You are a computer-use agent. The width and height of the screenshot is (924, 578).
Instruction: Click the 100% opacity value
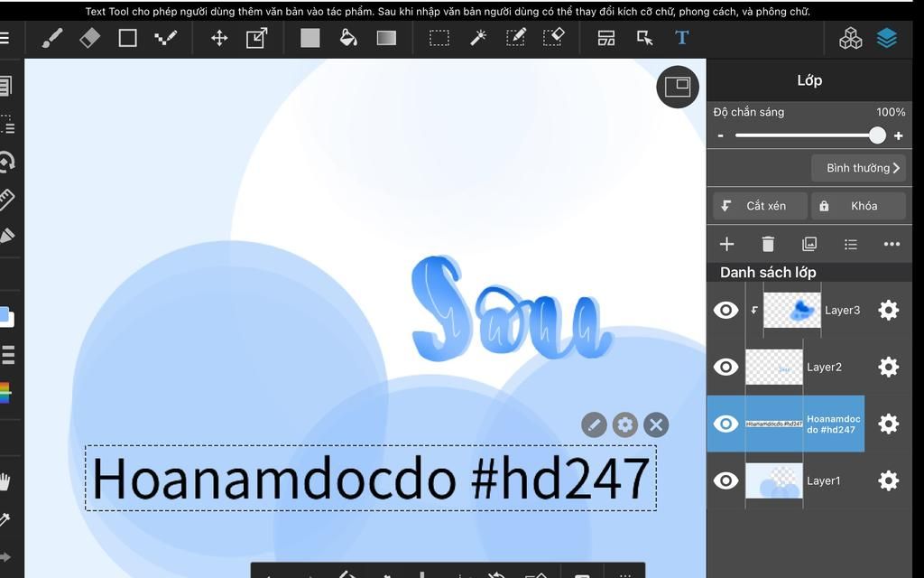891,112
